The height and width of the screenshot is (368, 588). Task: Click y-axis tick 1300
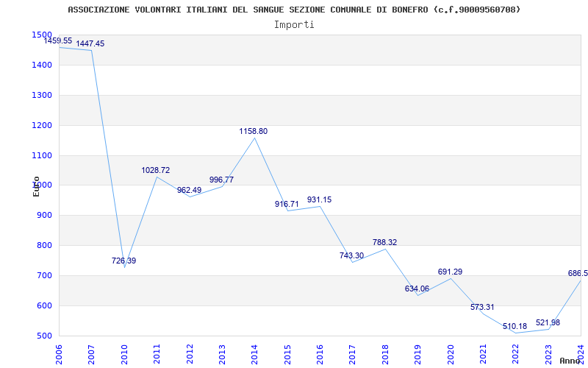[x=42, y=95]
